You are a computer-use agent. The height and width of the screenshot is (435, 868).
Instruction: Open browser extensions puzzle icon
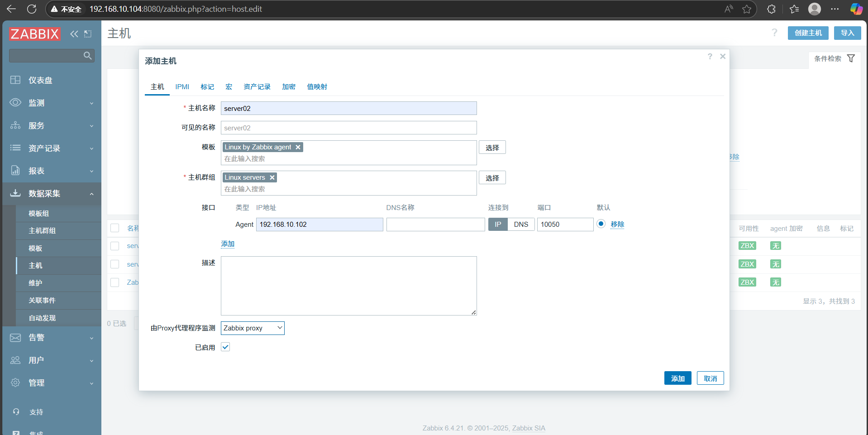pyautogui.click(x=772, y=9)
